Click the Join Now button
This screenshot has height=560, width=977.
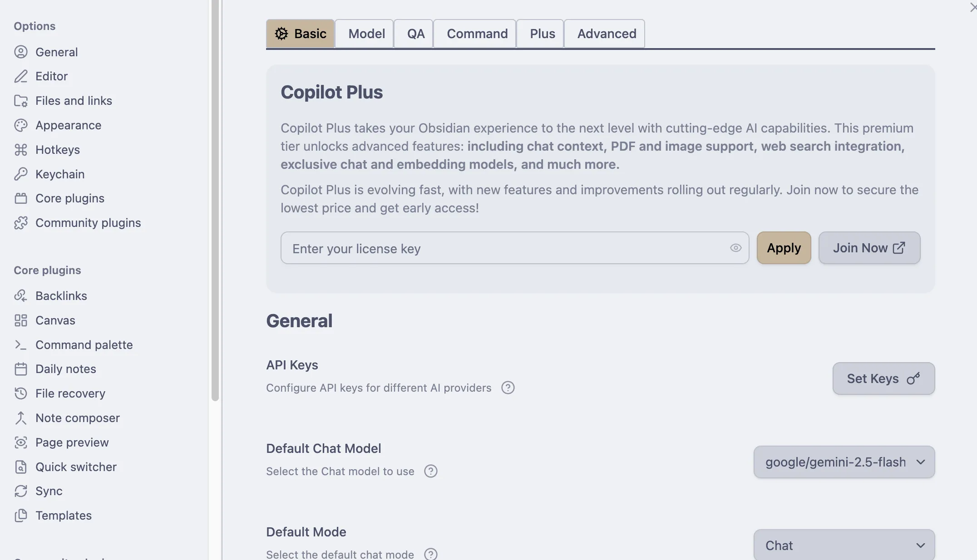coord(869,248)
